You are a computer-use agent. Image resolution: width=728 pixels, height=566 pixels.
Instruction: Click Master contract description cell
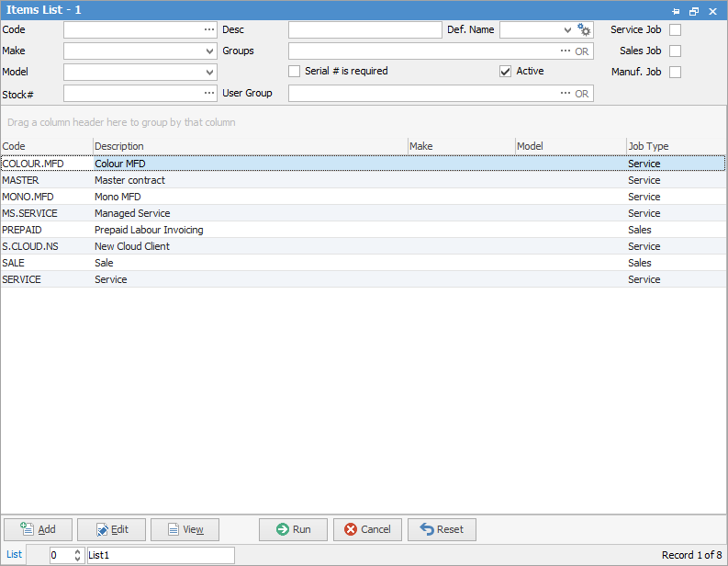(129, 180)
